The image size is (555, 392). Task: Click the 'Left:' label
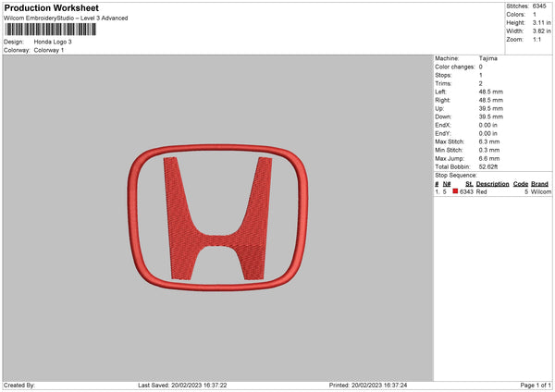(440, 92)
